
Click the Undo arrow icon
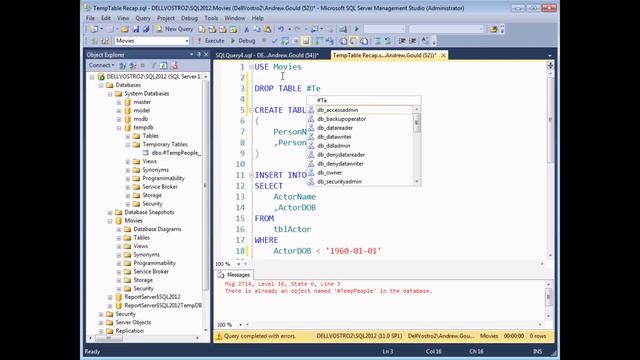click(x=281, y=29)
